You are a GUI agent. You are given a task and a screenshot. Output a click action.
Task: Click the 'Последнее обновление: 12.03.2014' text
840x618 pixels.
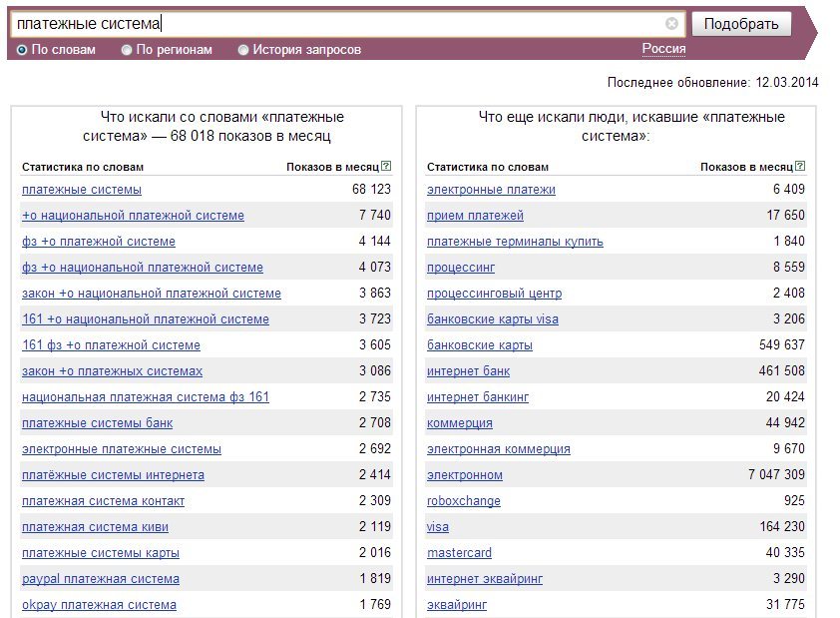point(712,83)
